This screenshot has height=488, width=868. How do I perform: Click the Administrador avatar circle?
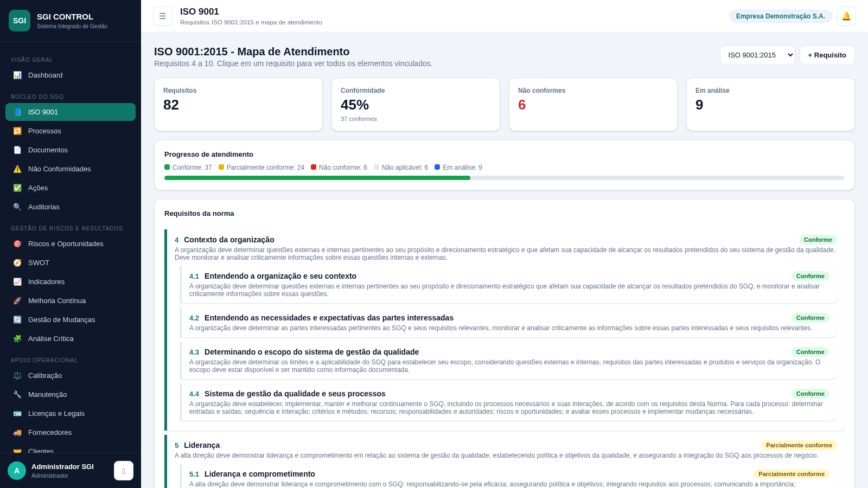[17, 471]
